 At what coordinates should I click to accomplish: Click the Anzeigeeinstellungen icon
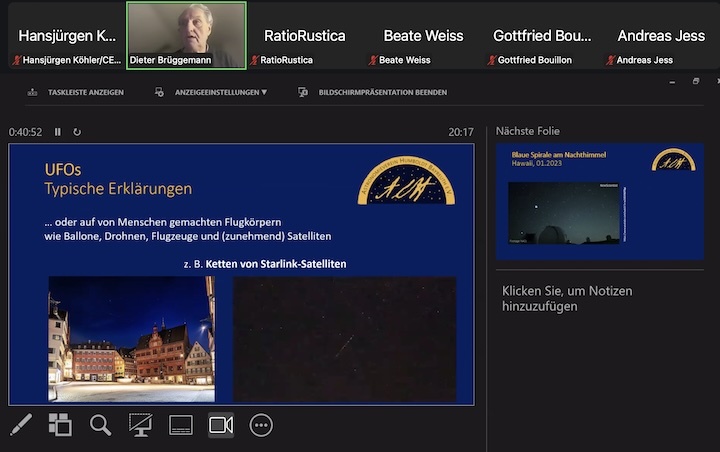159,92
